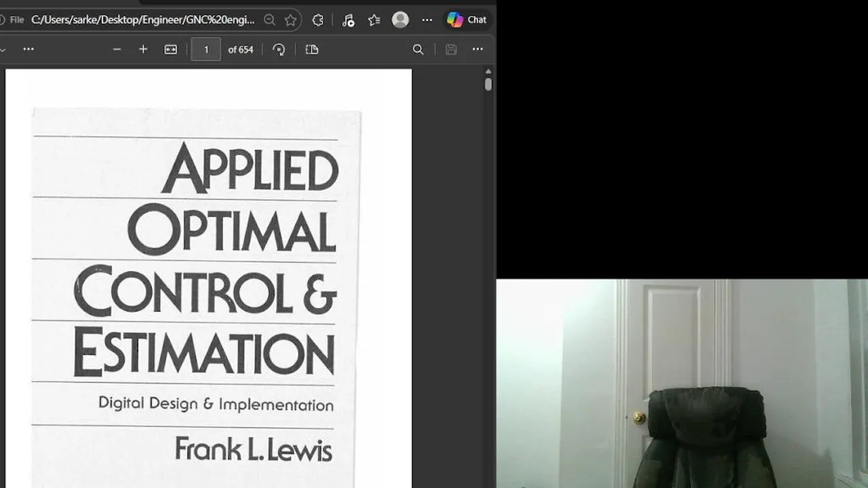Click the 'File' label in address bar
The height and width of the screenshot is (488, 868).
click(x=17, y=20)
